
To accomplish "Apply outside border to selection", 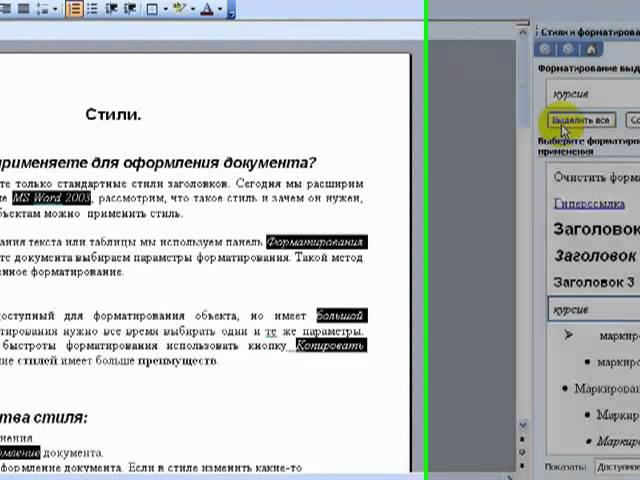I will point(152,9).
